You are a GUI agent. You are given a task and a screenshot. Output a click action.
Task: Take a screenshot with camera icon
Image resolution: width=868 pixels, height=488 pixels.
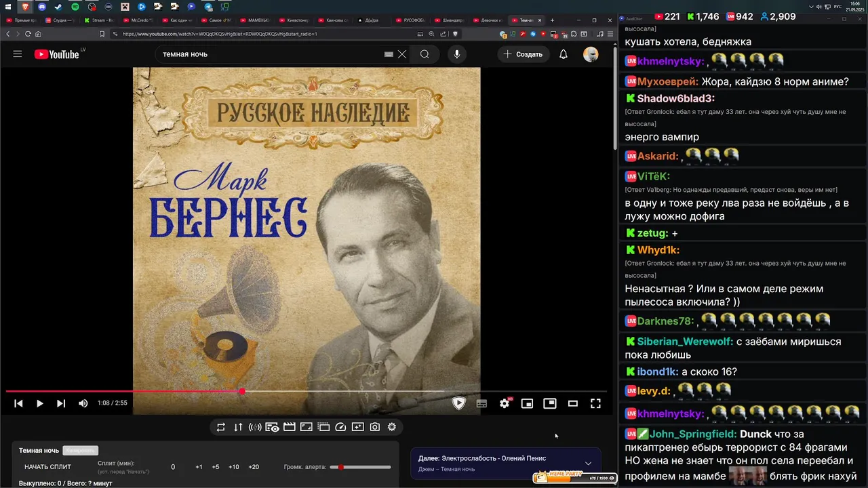coord(375,427)
